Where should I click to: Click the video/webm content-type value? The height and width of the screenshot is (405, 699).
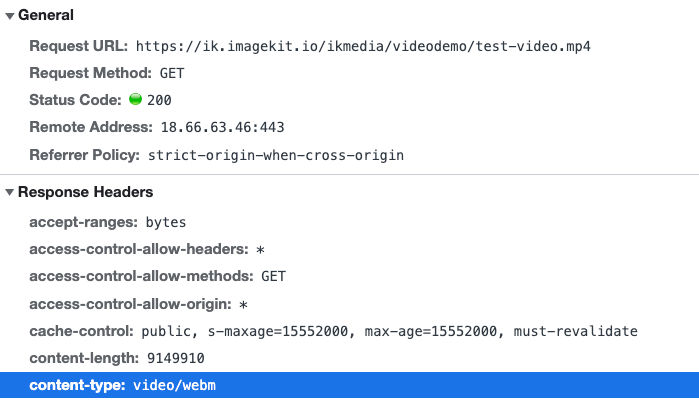coord(174,385)
